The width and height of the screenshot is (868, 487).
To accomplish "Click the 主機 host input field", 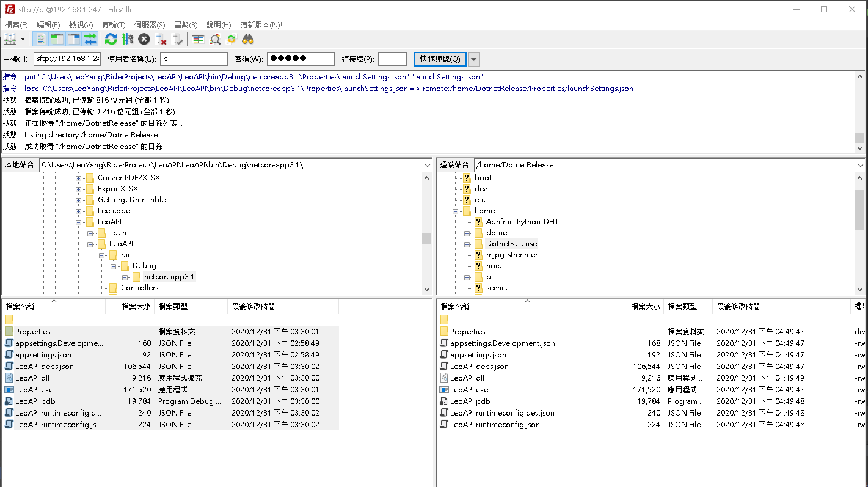I will [x=67, y=59].
